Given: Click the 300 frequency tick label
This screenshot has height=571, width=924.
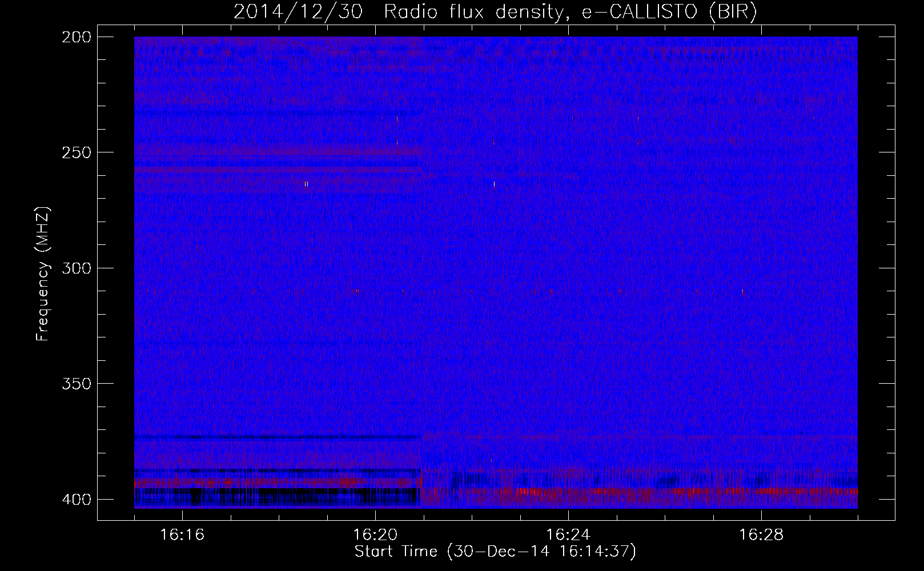Looking at the screenshot, I should click(77, 268).
